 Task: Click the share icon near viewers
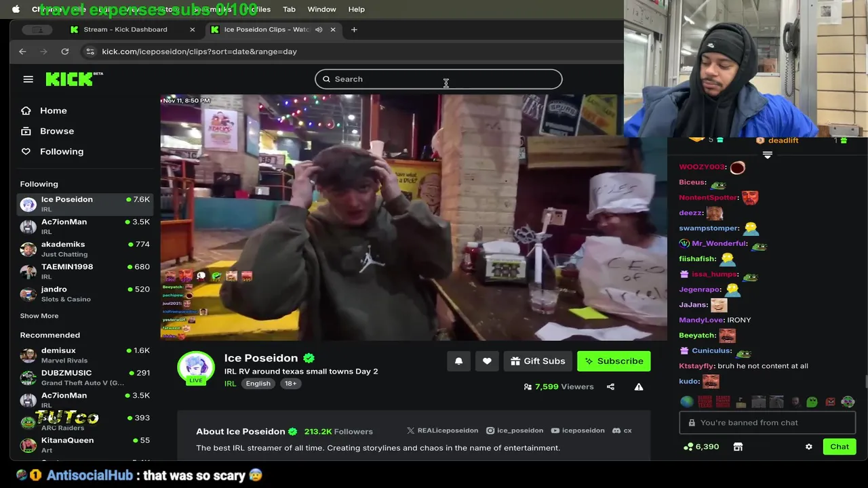(610, 387)
